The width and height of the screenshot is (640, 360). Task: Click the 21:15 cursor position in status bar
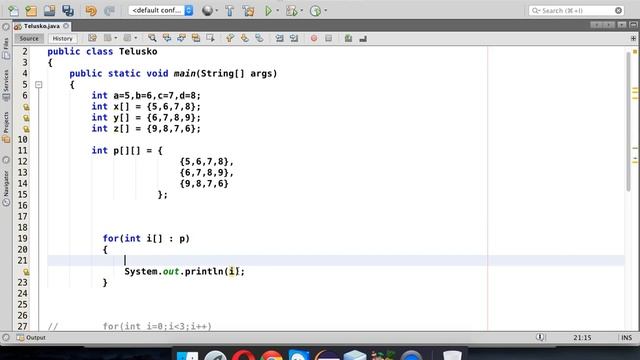coord(582,338)
